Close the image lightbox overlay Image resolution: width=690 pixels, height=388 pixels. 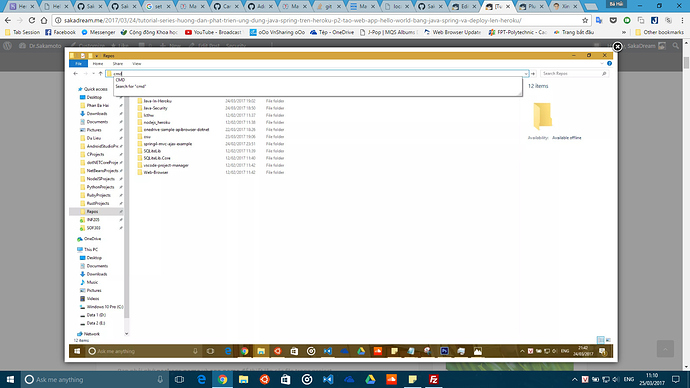[617, 46]
